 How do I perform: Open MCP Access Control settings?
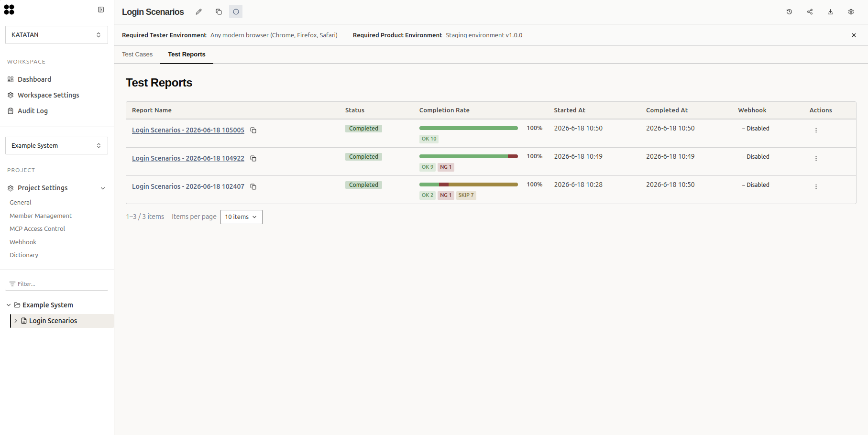37,229
